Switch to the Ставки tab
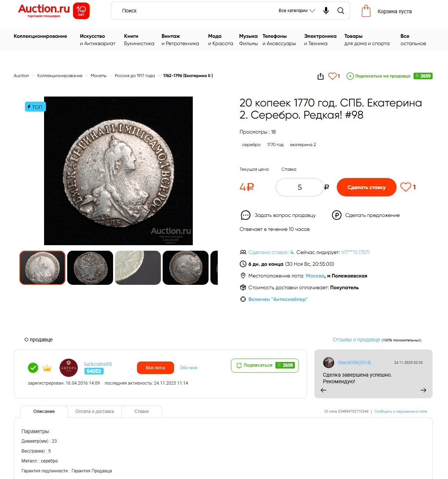Viewport: 448px width, 479px height. point(142,411)
